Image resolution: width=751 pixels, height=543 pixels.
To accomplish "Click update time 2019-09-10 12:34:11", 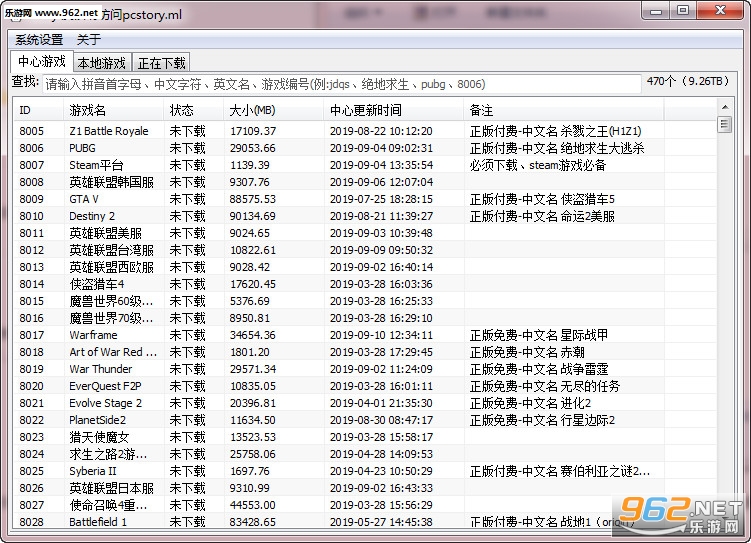I will 381,335.
